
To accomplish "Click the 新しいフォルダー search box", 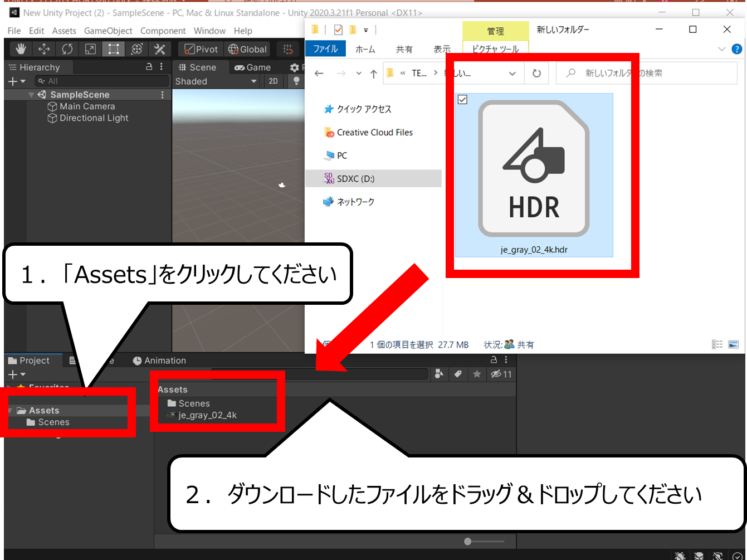I will [646, 73].
